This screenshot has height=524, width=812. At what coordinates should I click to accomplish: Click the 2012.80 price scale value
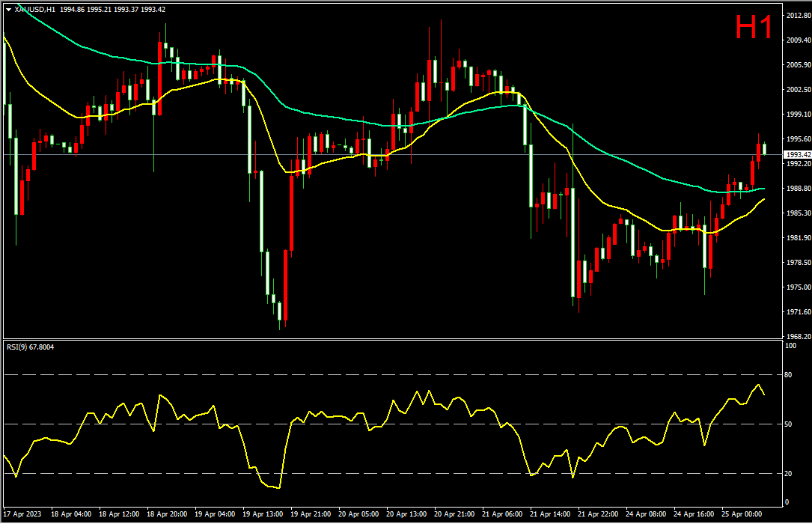coord(799,16)
